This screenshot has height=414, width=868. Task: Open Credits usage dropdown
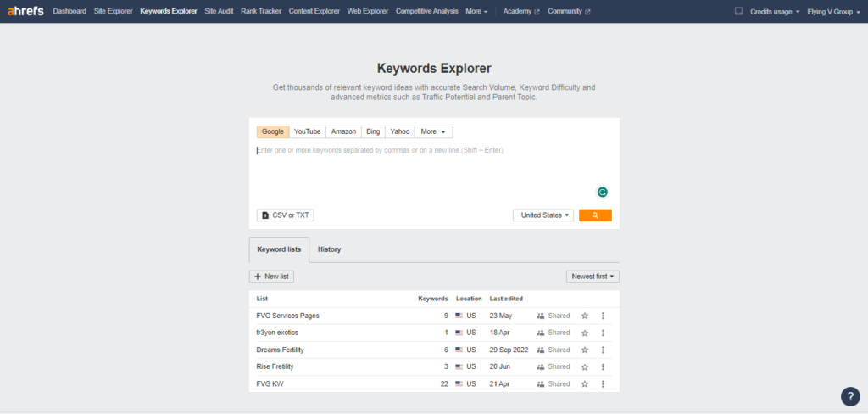tap(775, 12)
